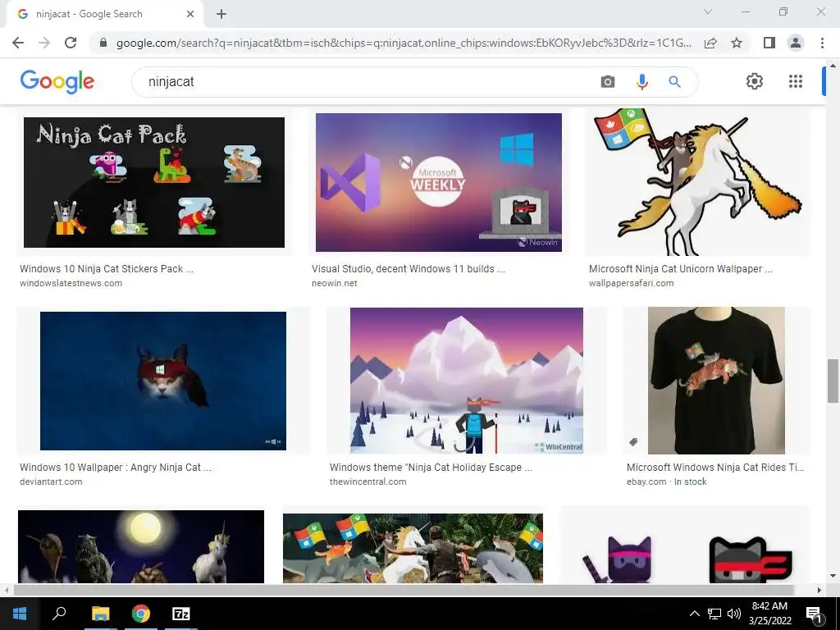Open the network status tray icon
The height and width of the screenshot is (630, 840).
[x=714, y=614]
